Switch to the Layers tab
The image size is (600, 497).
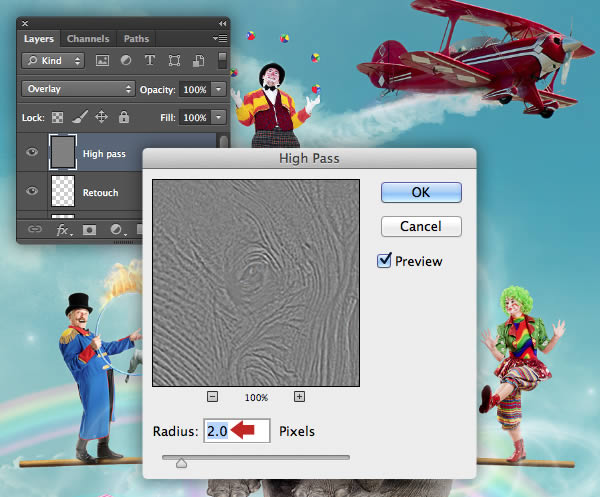39,39
